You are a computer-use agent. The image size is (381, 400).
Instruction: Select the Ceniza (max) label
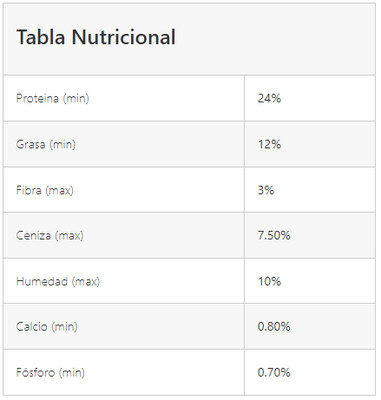click(x=50, y=236)
